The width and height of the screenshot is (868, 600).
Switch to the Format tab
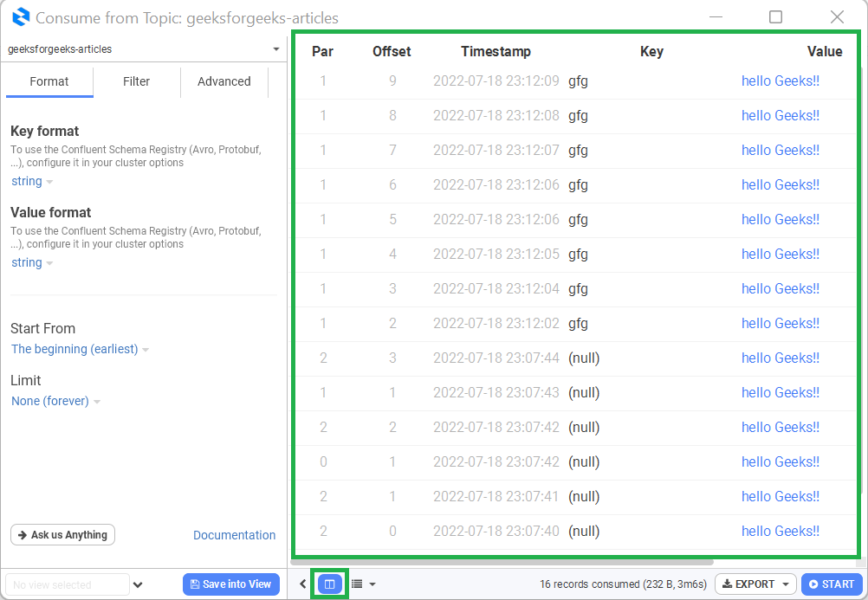49,81
